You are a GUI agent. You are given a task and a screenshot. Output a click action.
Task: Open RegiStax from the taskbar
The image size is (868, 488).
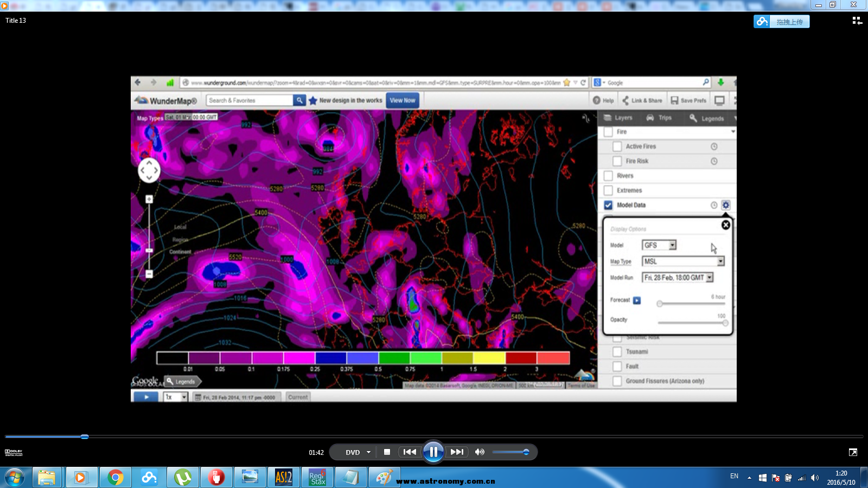317,478
